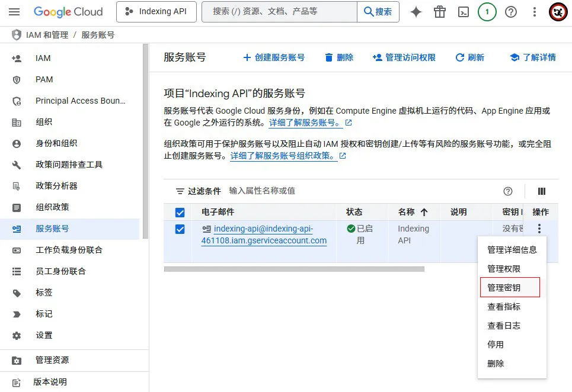Open the indexing-api service account email link
Screen dimensions: 572x392
tap(264, 234)
